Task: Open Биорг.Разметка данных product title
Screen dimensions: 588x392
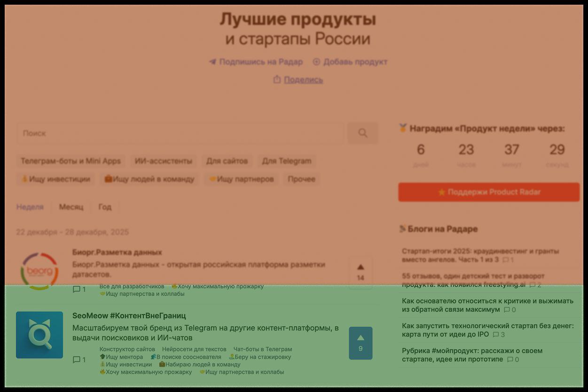Action: [117, 252]
